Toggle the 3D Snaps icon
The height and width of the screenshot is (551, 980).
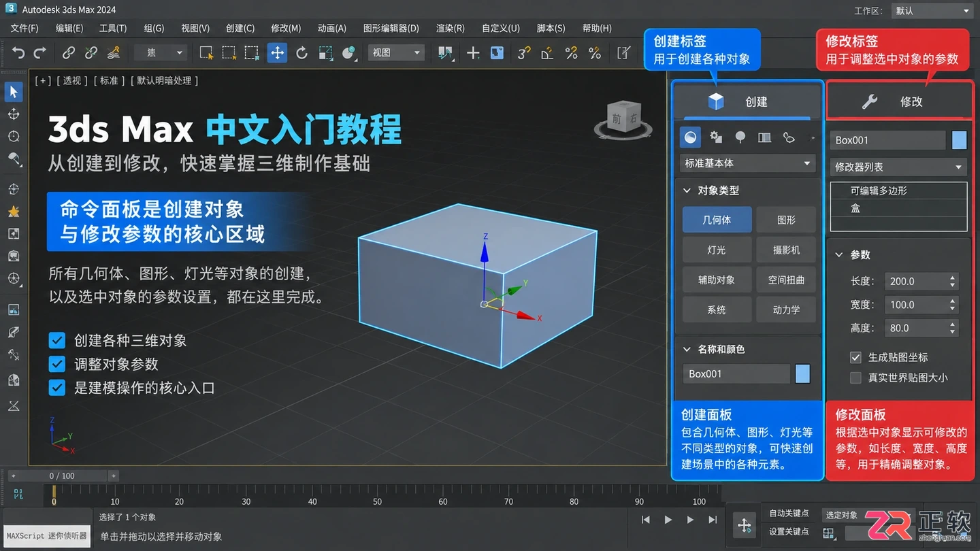coord(524,52)
